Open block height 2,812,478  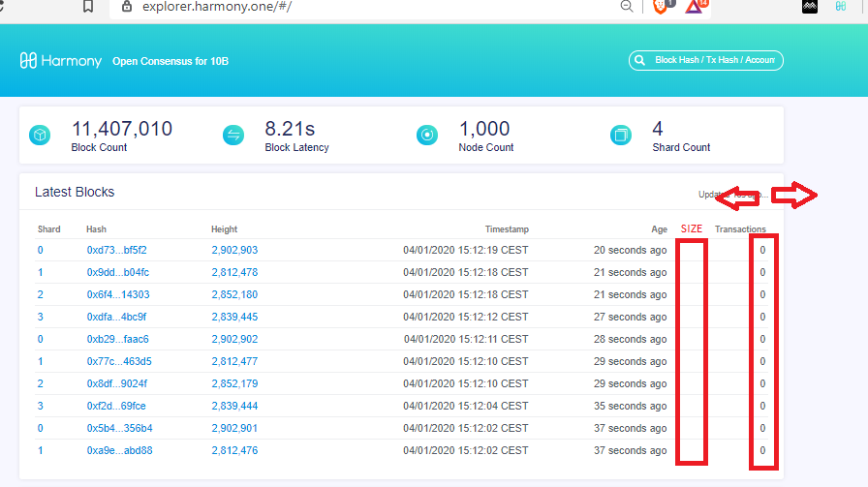[x=234, y=272]
